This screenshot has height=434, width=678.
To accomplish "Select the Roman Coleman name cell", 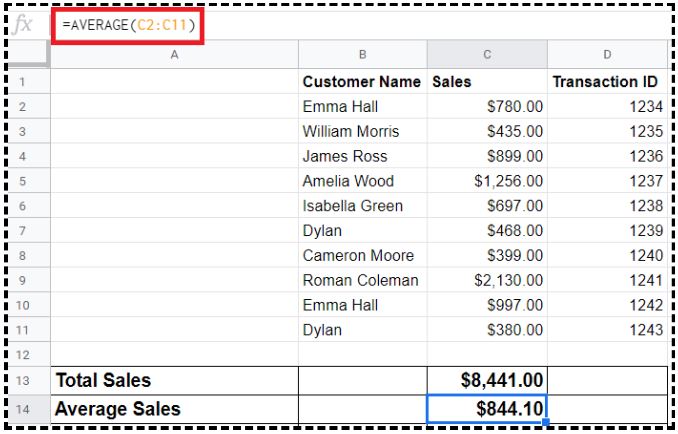I will click(362, 280).
